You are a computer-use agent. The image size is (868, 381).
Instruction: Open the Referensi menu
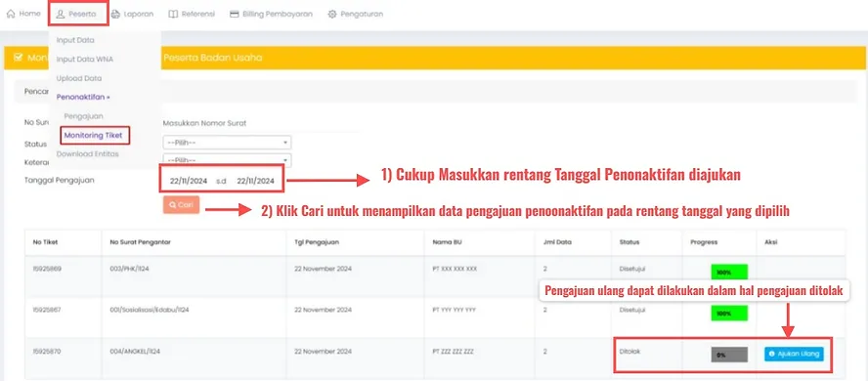(191, 14)
